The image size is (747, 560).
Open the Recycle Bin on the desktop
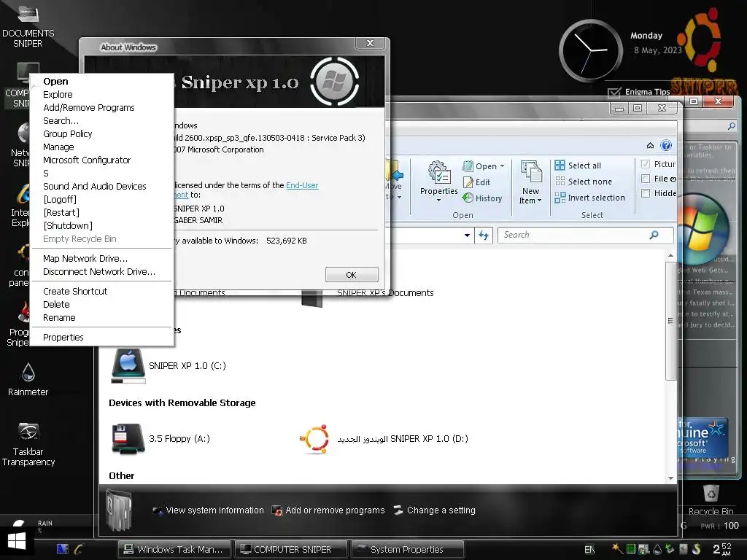711,500
